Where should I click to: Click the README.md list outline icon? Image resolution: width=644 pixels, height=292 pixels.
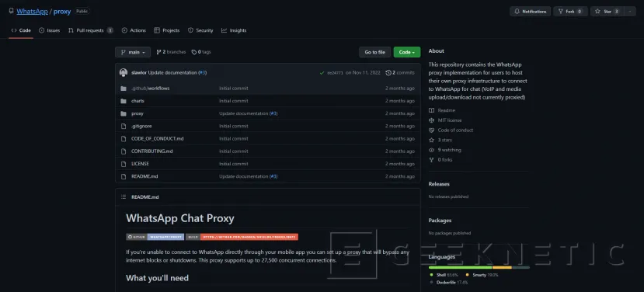point(124,197)
